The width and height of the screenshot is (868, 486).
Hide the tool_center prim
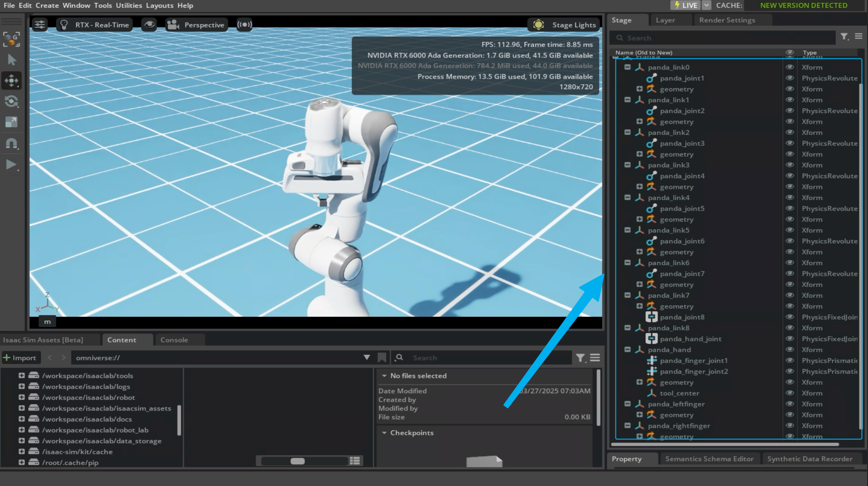[x=790, y=393]
